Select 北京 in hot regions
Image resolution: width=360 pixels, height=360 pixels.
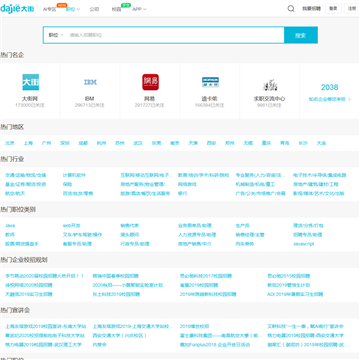[10, 143]
